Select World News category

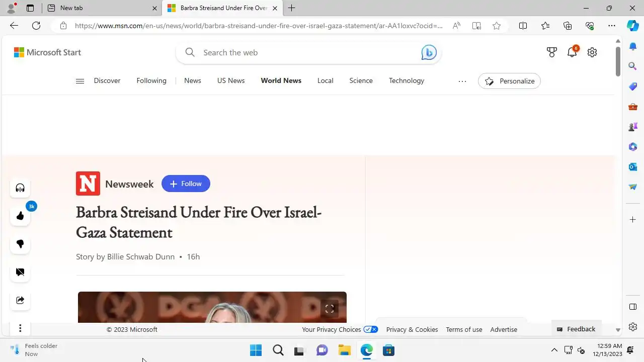[281, 80]
